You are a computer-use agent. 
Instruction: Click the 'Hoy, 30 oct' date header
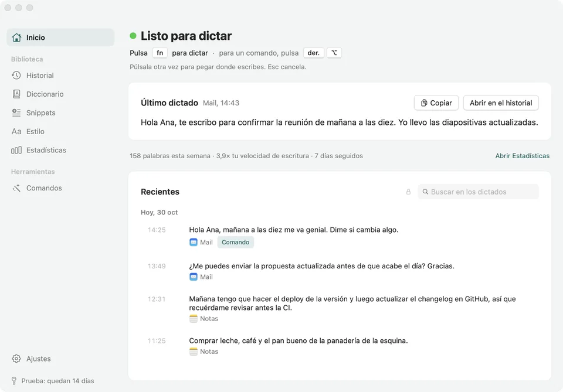(x=159, y=212)
